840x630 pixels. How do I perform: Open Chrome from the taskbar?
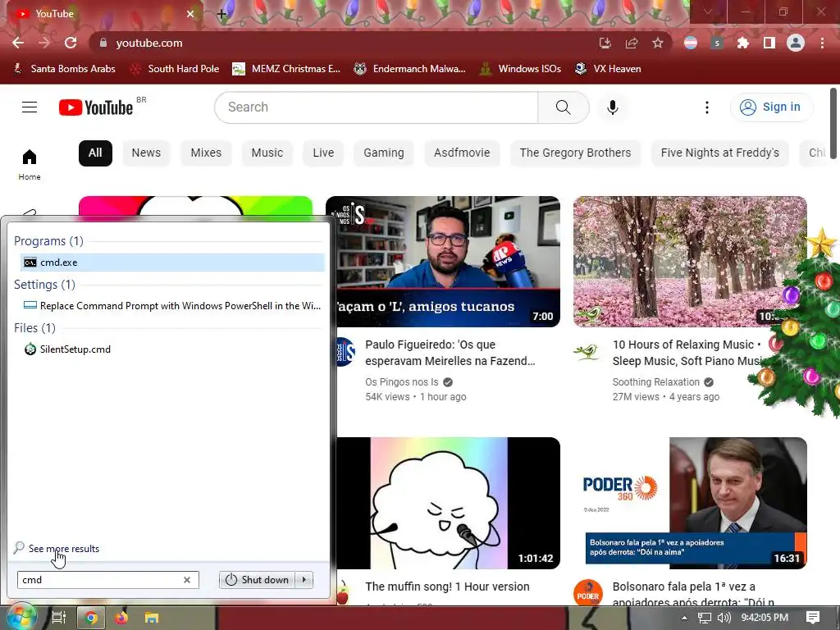click(92, 619)
